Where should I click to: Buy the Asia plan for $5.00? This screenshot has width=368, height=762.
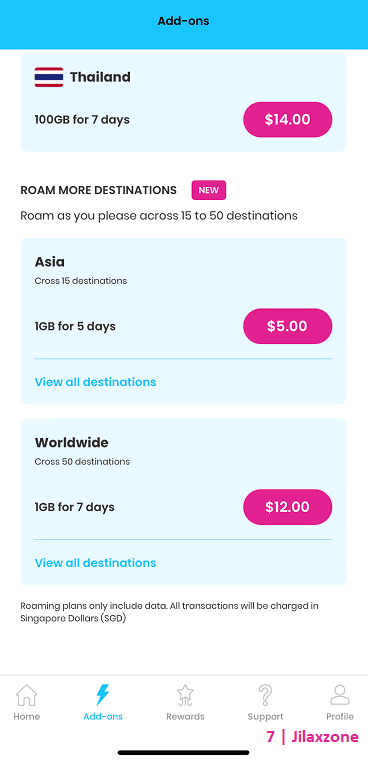pos(288,326)
